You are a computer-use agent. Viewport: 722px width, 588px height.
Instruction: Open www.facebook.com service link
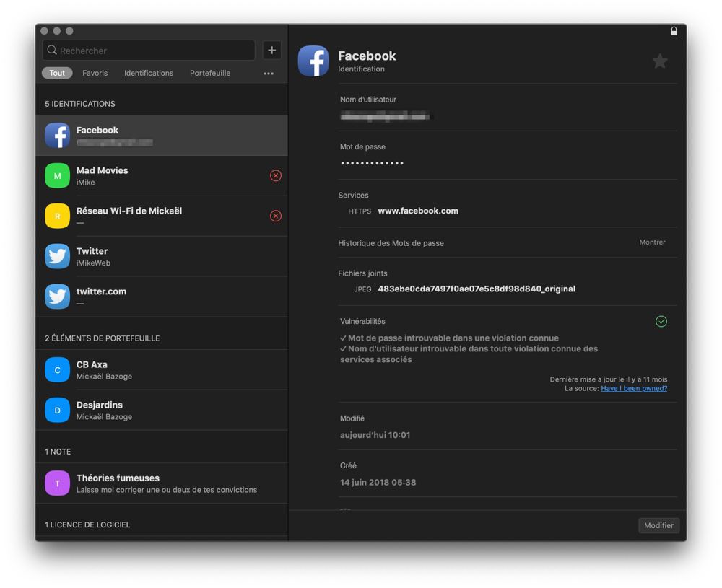(x=418, y=211)
